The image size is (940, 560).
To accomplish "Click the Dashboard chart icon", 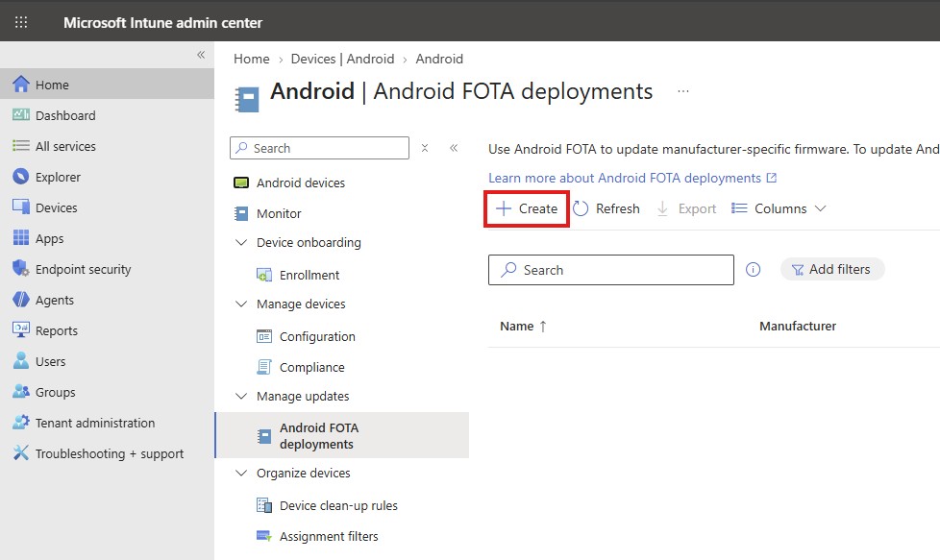I will tap(21, 115).
